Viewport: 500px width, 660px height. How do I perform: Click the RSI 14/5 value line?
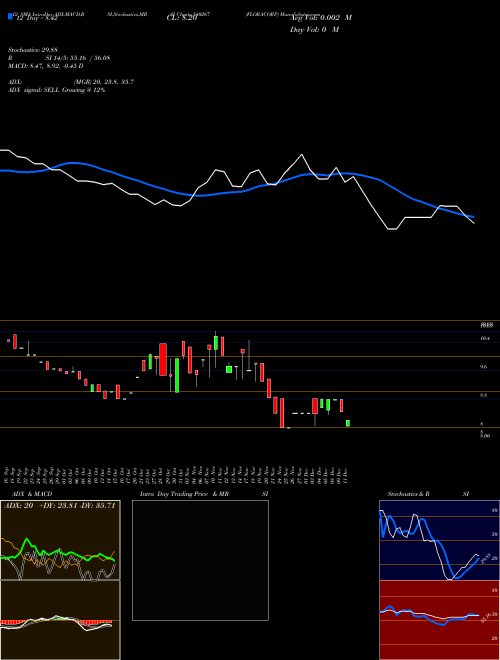[x=59, y=58]
